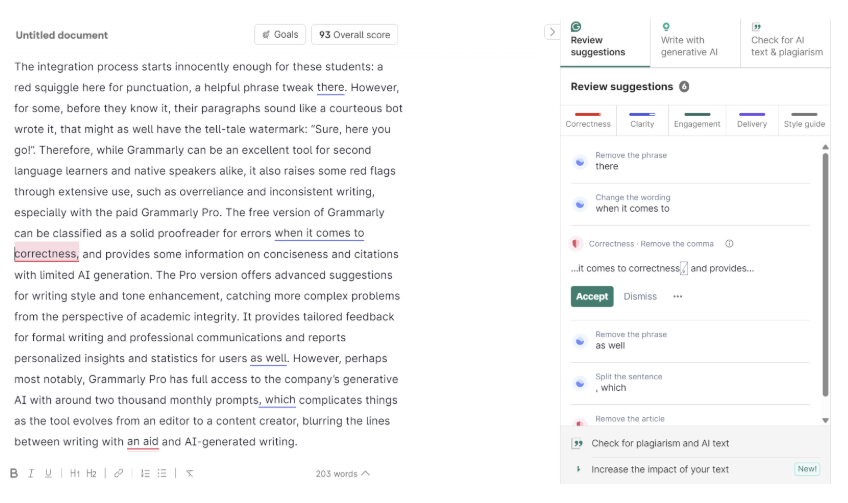Create a numbered list
This screenshot has height=503, width=848.
coord(145,473)
